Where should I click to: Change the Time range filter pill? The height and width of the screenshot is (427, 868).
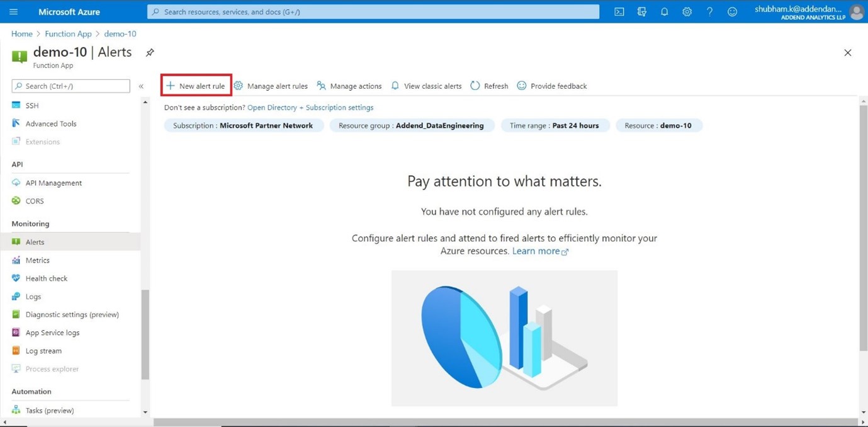tap(555, 125)
